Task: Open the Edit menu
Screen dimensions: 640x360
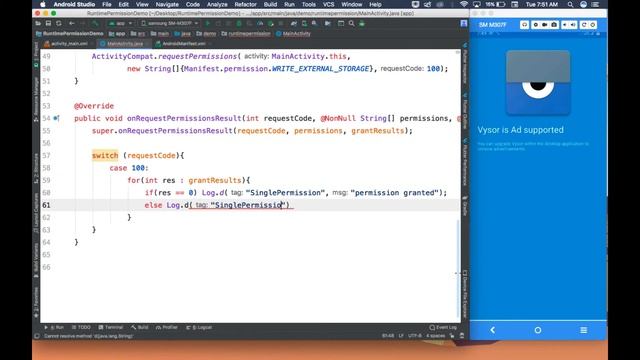Action: [x=123, y=4]
